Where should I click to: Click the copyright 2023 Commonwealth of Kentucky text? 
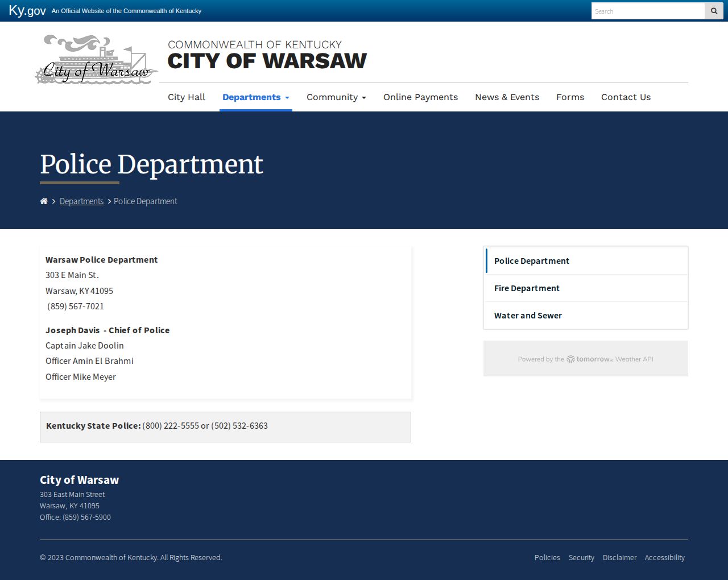pyautogui.click(x=131, y=558)
